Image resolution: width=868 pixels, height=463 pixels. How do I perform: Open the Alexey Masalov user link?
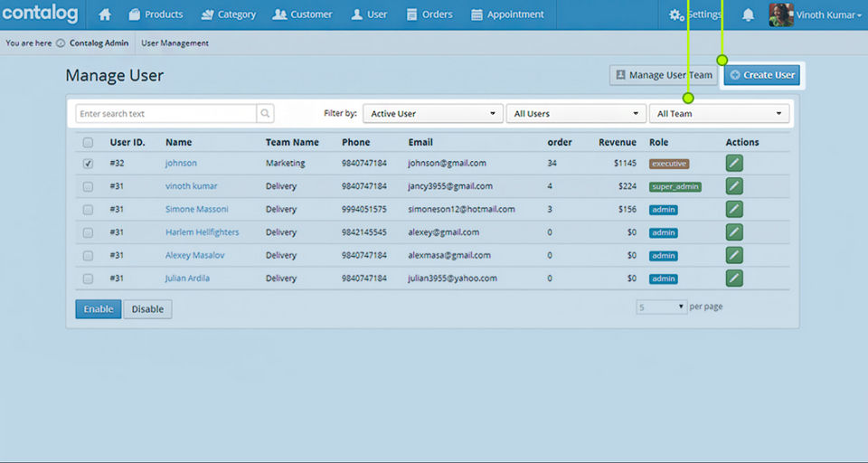point(195,255)
